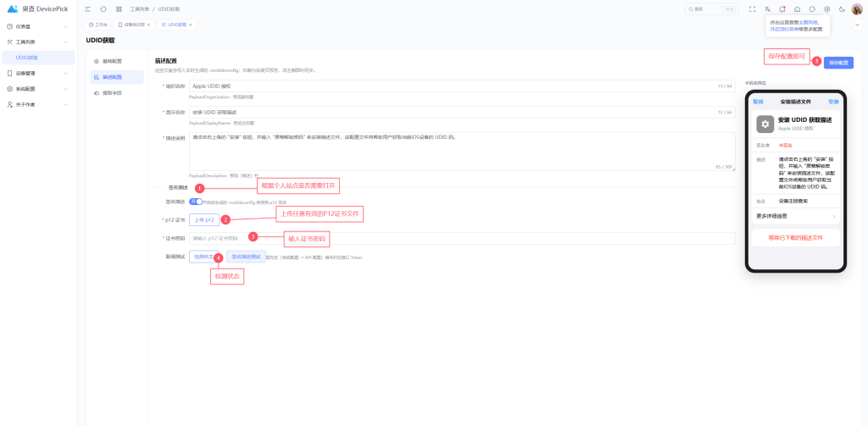This screenshot has width=868, height=426.
Task: Tap 取消 in the phone preview
Action: coord(758,102)
